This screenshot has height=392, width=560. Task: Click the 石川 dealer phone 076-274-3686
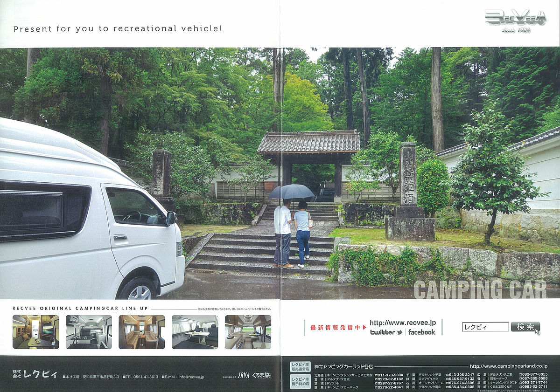pos(460,383)
